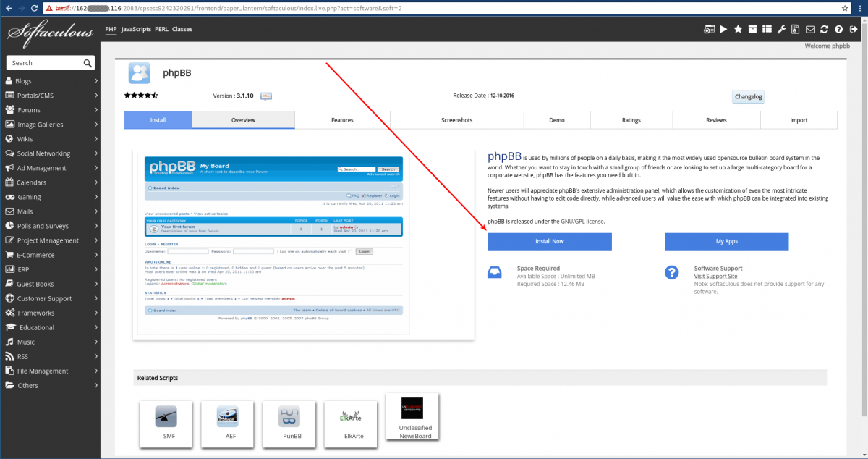View installations using the box icon
868x459 pixels.
(x=753, y=29)
